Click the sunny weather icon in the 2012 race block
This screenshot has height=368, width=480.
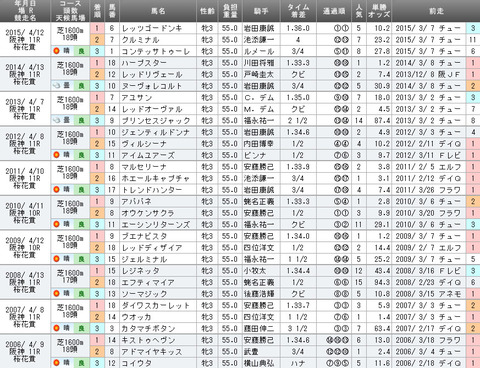point(57,155)
